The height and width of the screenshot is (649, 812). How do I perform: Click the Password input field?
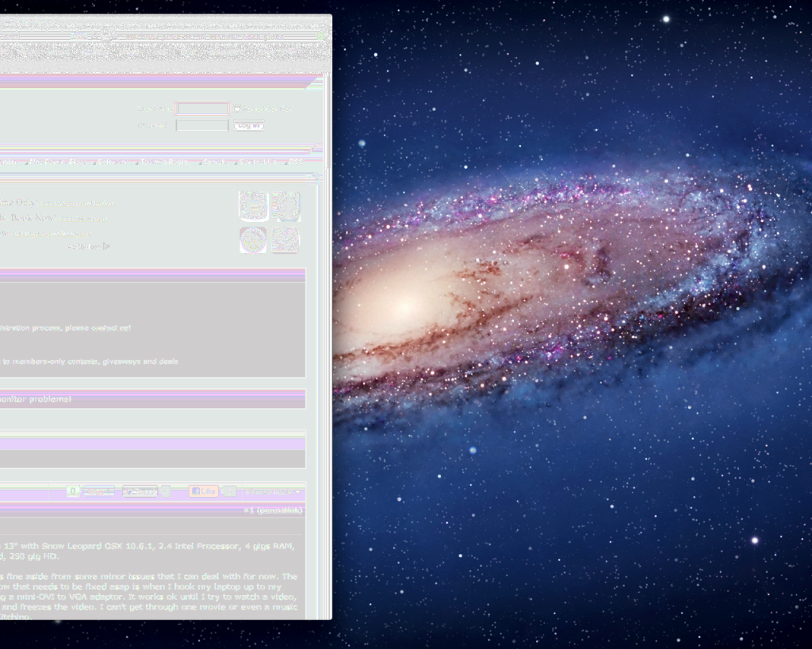tap(202, 125)
